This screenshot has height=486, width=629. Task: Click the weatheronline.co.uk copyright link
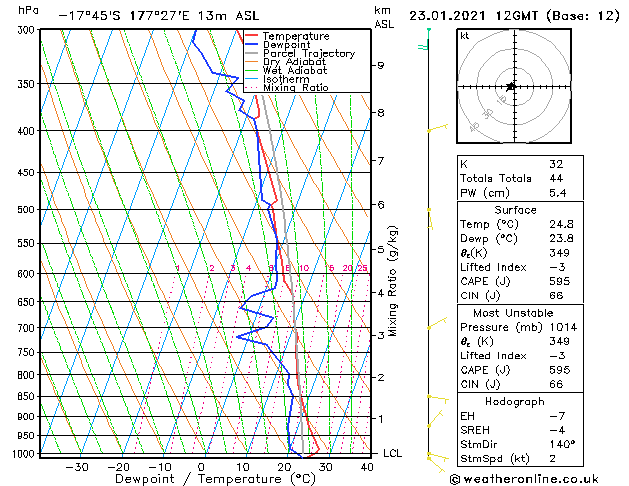(524, 479)
